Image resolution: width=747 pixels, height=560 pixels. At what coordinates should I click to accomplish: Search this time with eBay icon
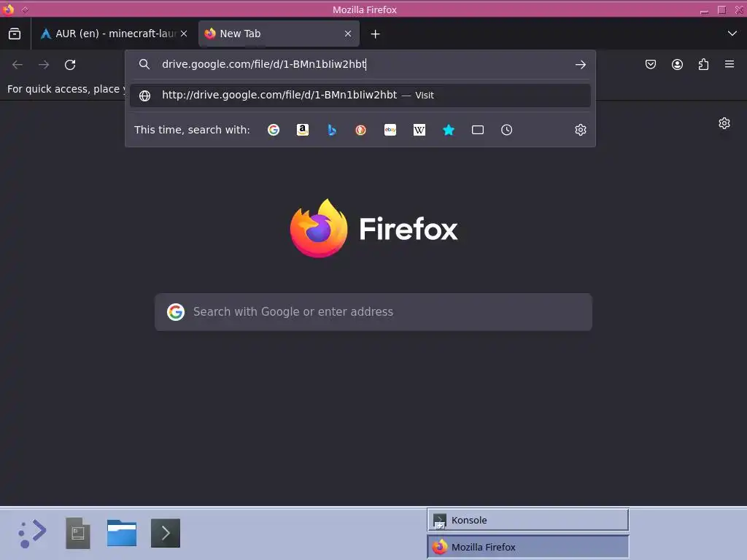pyautogui.click(x=390, y=130)
